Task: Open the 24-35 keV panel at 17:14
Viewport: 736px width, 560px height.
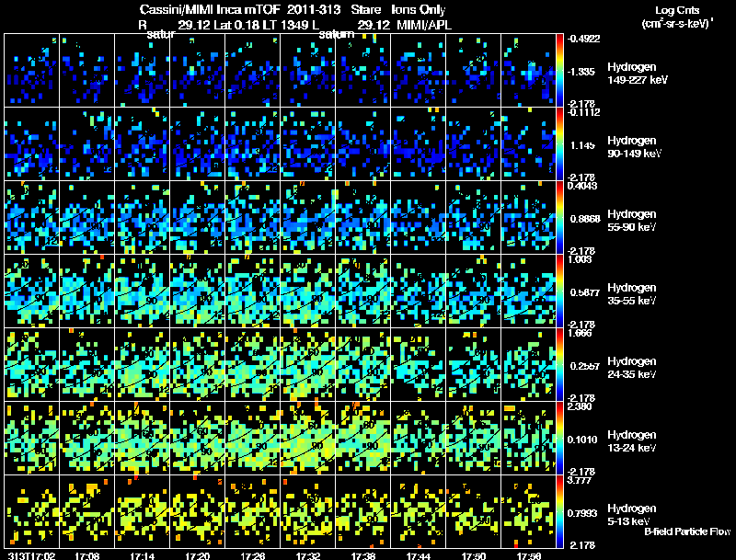Action: click(143, 365)
